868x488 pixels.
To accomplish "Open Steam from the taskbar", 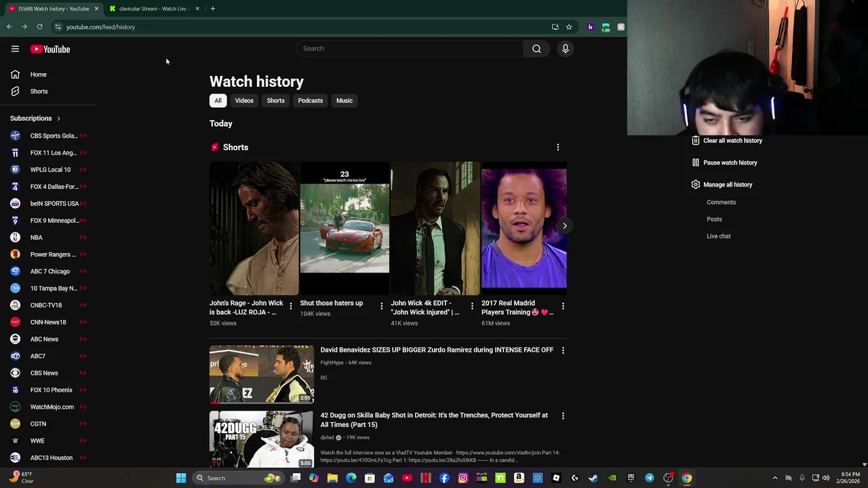I will (593, 478).
